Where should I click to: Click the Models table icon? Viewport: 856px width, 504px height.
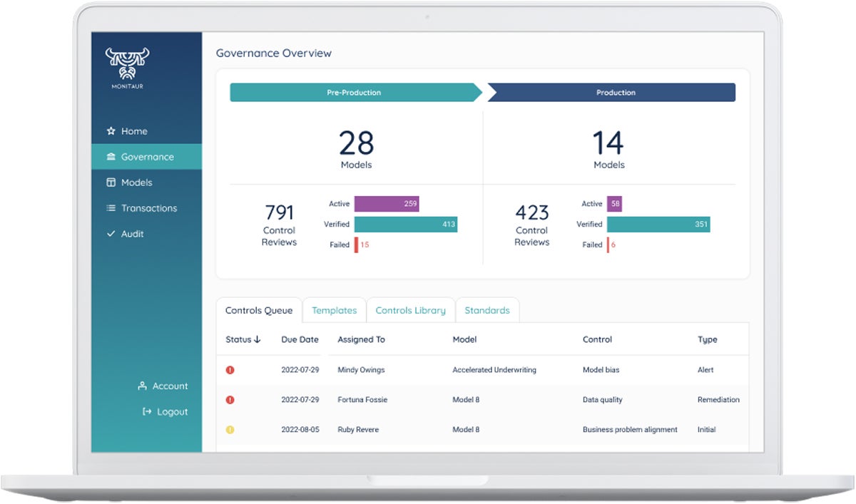point(111,182)
